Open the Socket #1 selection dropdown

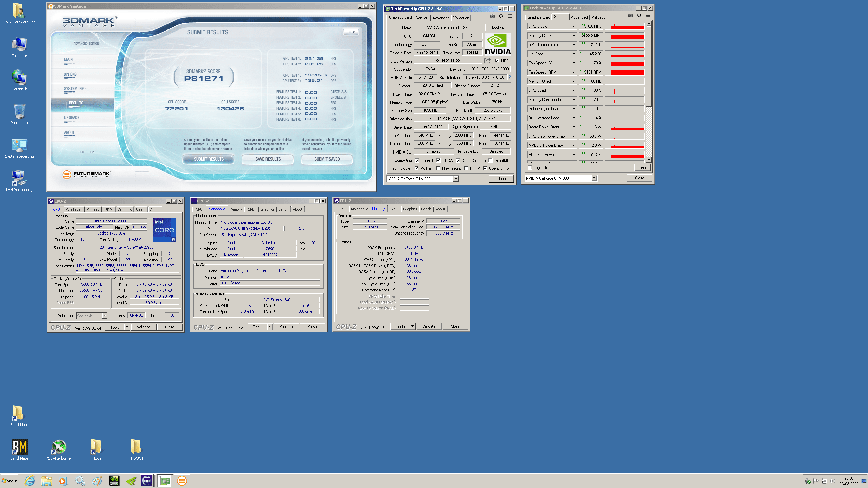coord(104,316)
